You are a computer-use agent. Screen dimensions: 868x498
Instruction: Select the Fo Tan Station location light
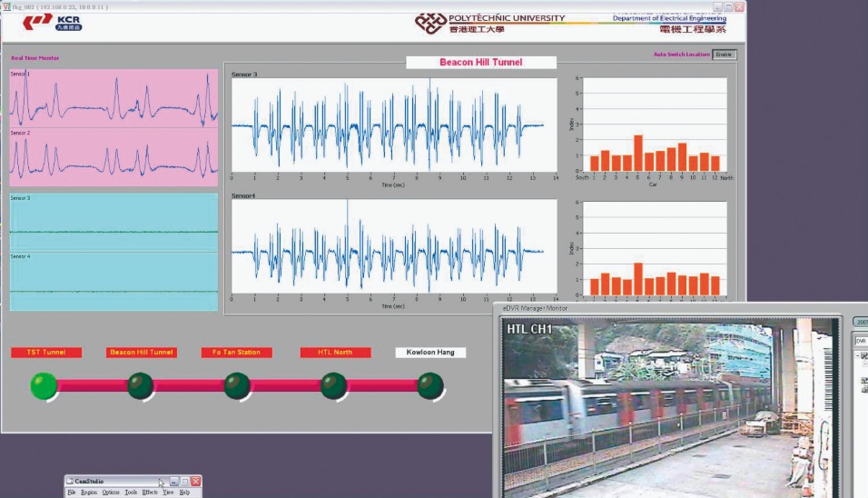tap(237, 385)
